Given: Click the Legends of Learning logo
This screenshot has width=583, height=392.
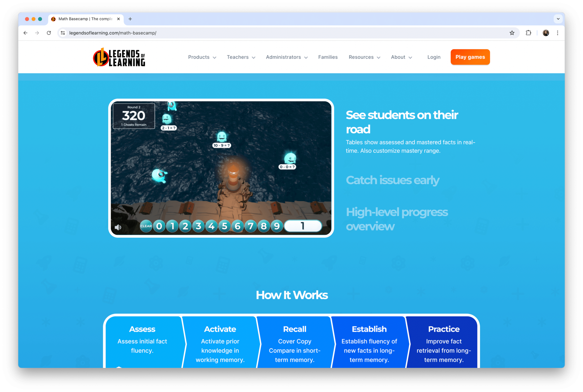Looking at the screenshot, I should pyautogui.click(x=118, y=56).
